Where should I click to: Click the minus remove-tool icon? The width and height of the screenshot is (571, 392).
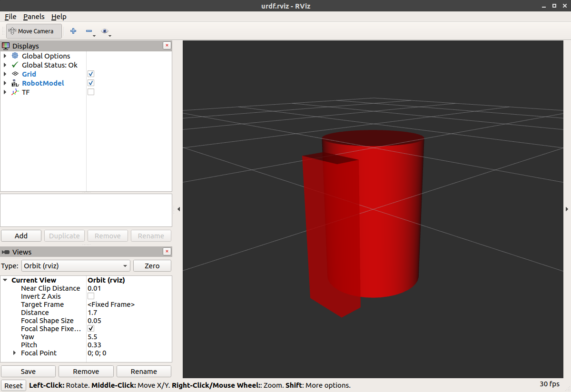pyautogui.click(x=89, y=31)
